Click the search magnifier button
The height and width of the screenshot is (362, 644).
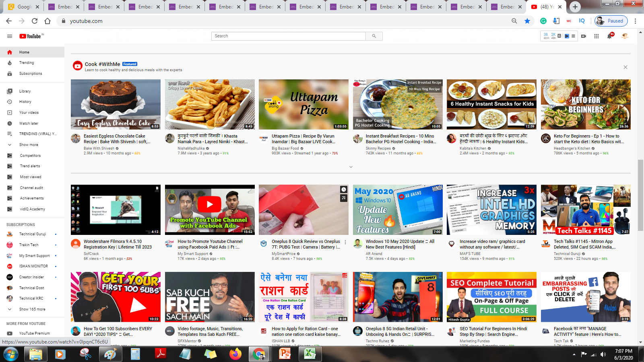pos(374,36)
